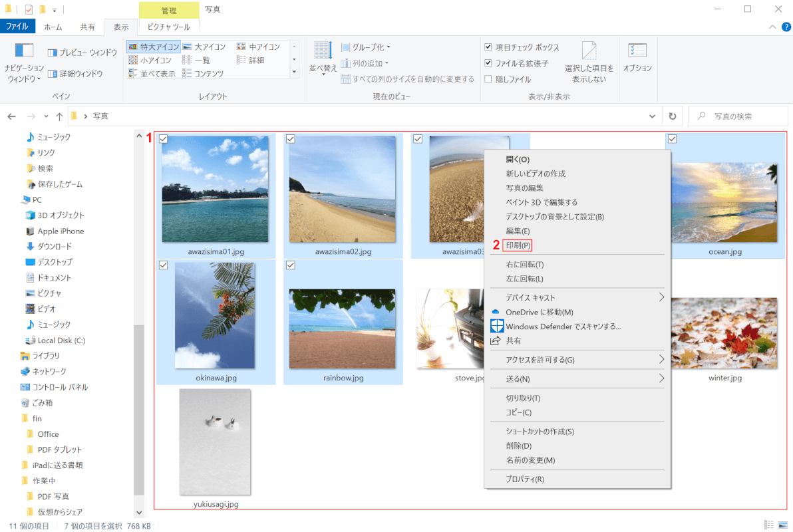Uncheck File Name Extensions checkbox
The height and width of the screenshot is (532, 793).
(489, 63)
